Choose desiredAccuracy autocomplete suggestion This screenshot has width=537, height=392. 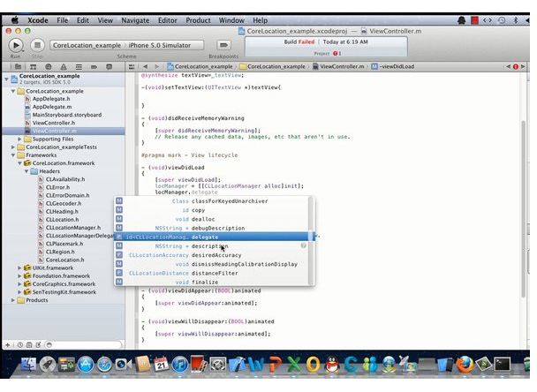coord(211,255)
